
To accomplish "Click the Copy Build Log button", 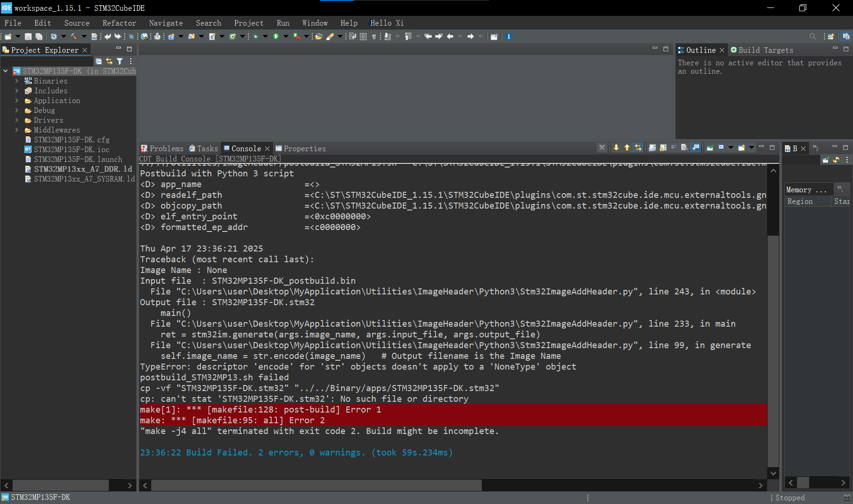I will tap(653, 147).
